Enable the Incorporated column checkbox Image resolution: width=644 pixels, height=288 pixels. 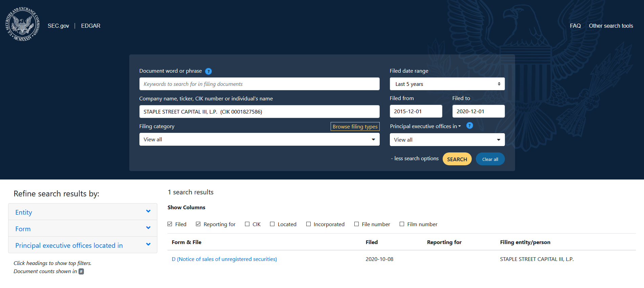(x=308, y=224)
